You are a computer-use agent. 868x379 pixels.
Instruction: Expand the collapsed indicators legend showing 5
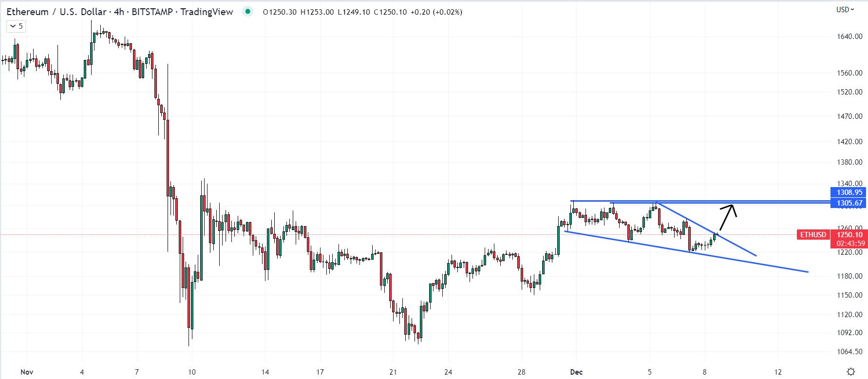[16, 26]
